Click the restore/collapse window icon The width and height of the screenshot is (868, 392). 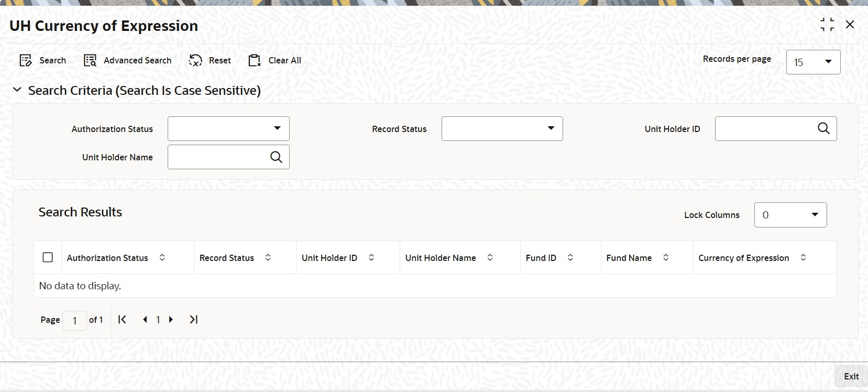[x=828, y=25]
